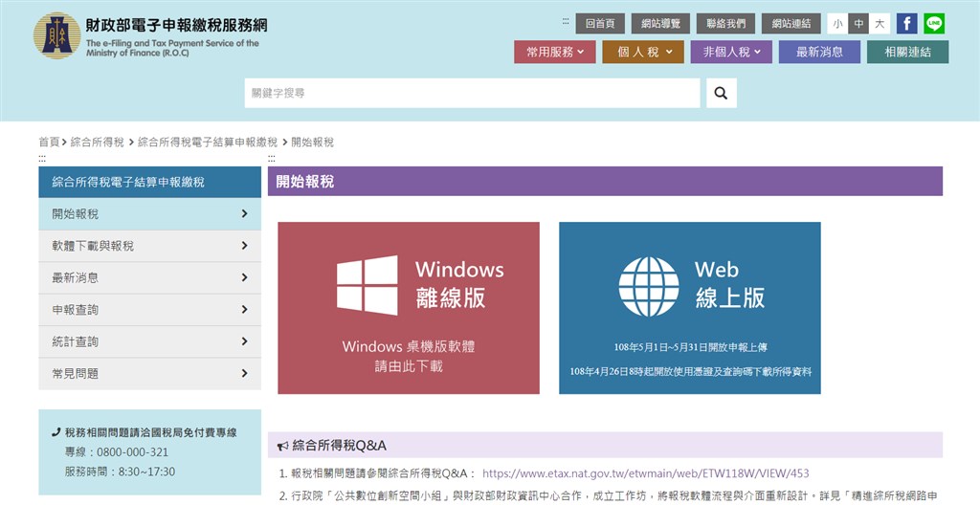This screenshot has width=980, height=505.
Task: Set font size to large (大)
Action: coord(880,24)
